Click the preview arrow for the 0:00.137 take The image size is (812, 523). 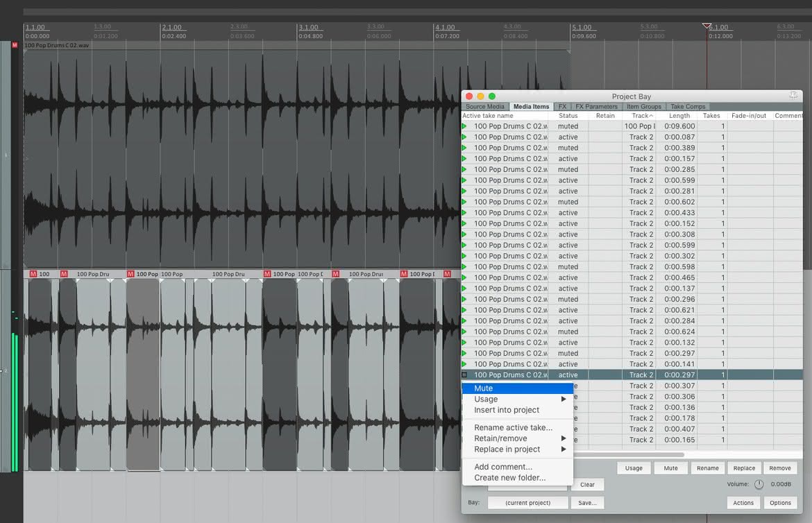coord(464,289)
